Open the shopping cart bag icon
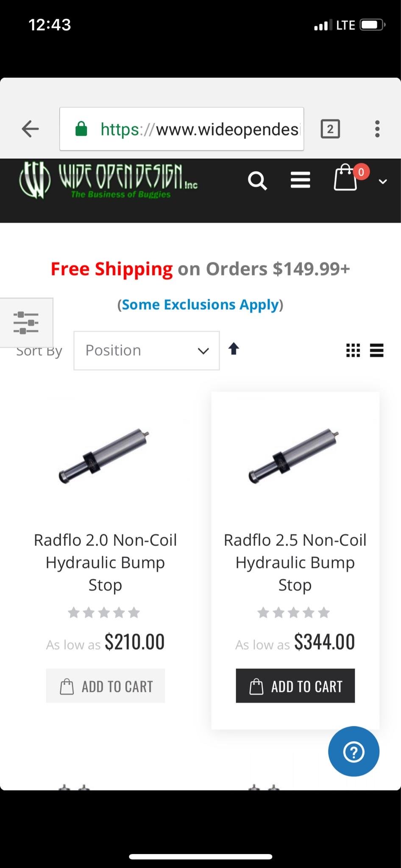This screenshot has height=868, width=401. click(345, 178)
